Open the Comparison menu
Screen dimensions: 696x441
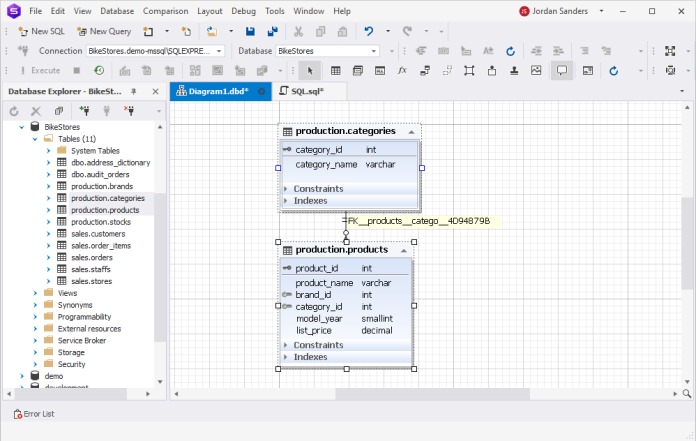pyautogui.click(x=165, y=11)
